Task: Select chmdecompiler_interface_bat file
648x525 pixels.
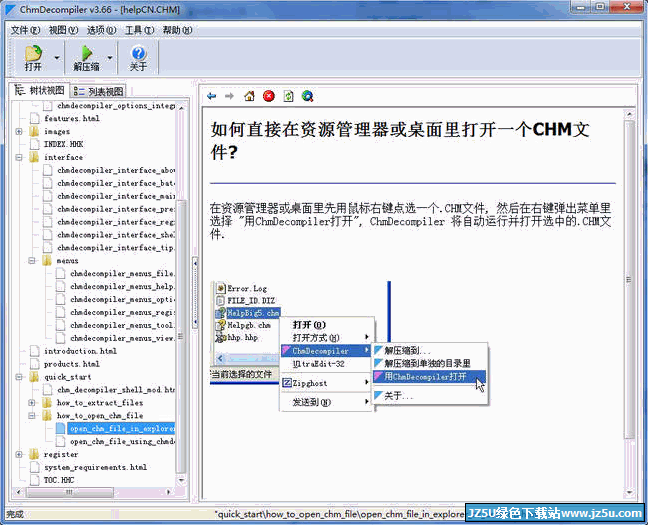Action: (116, 183)
